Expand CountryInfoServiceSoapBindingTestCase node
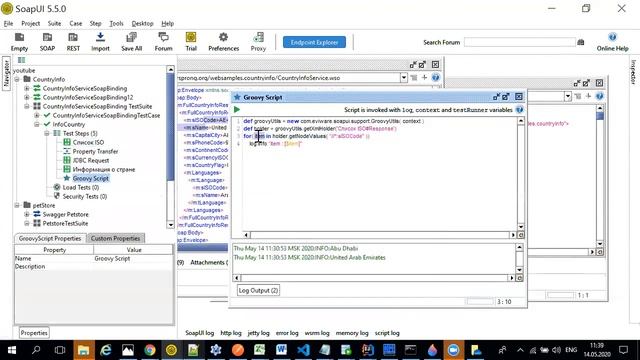The height and width of the screenshot is (360, 640). tap(37, 115)
